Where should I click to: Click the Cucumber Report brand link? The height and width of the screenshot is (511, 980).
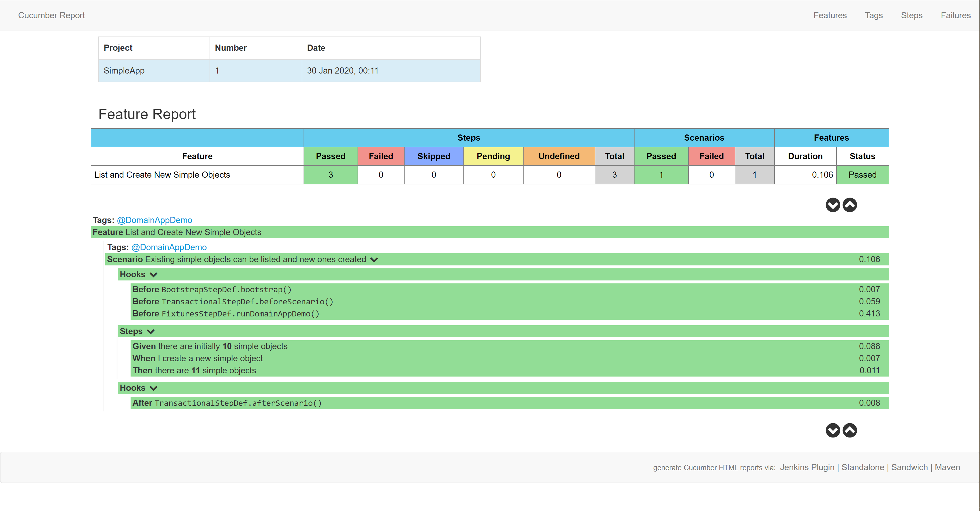[x=51, y=15]
